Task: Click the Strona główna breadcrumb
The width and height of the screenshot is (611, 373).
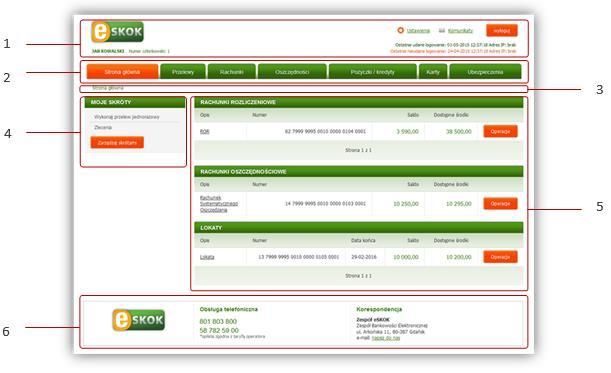Action: coord(108,88)
